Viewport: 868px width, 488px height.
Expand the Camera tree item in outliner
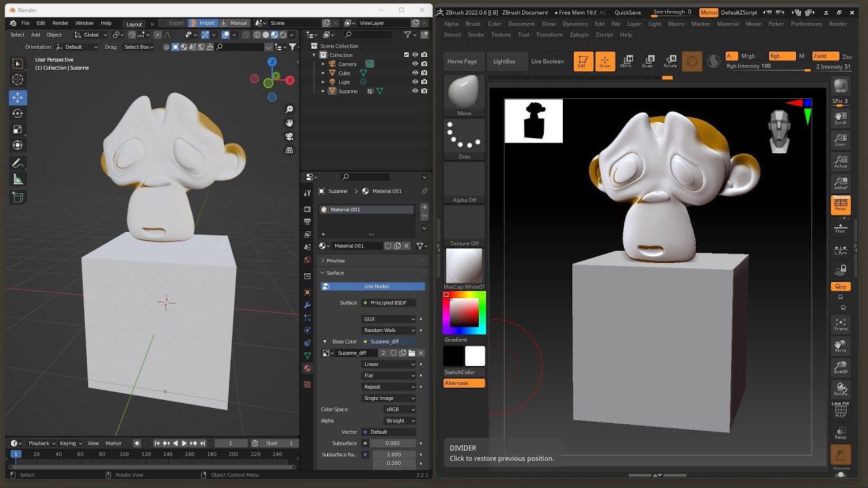(x=323, y=64)
